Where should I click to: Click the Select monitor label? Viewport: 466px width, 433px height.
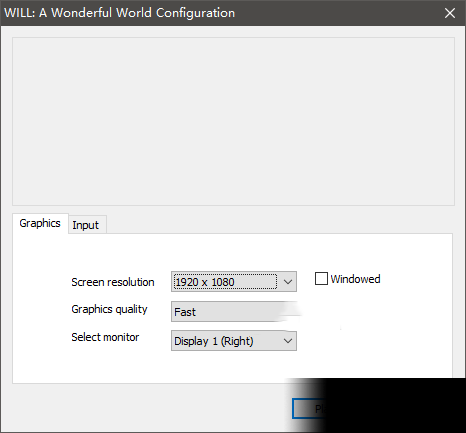105,337
